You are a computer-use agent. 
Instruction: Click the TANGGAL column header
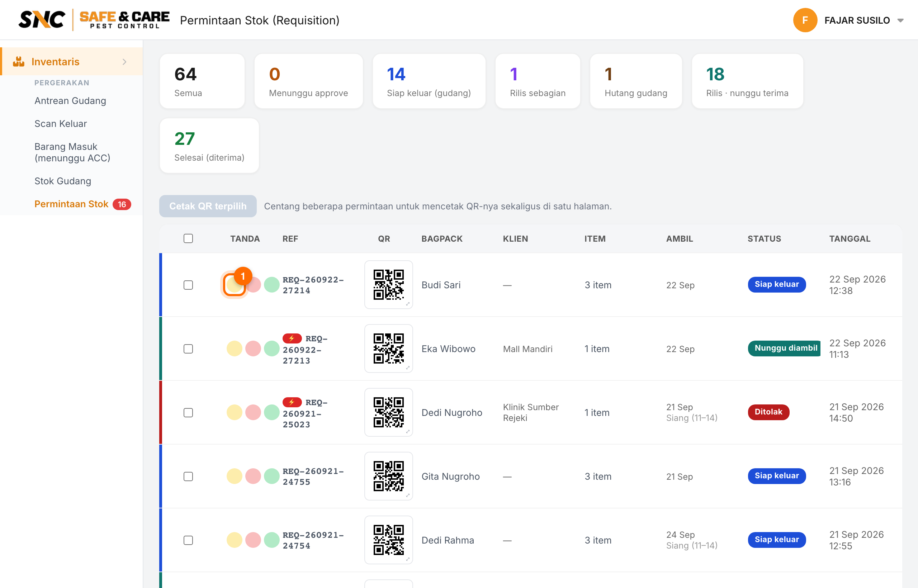850,239
